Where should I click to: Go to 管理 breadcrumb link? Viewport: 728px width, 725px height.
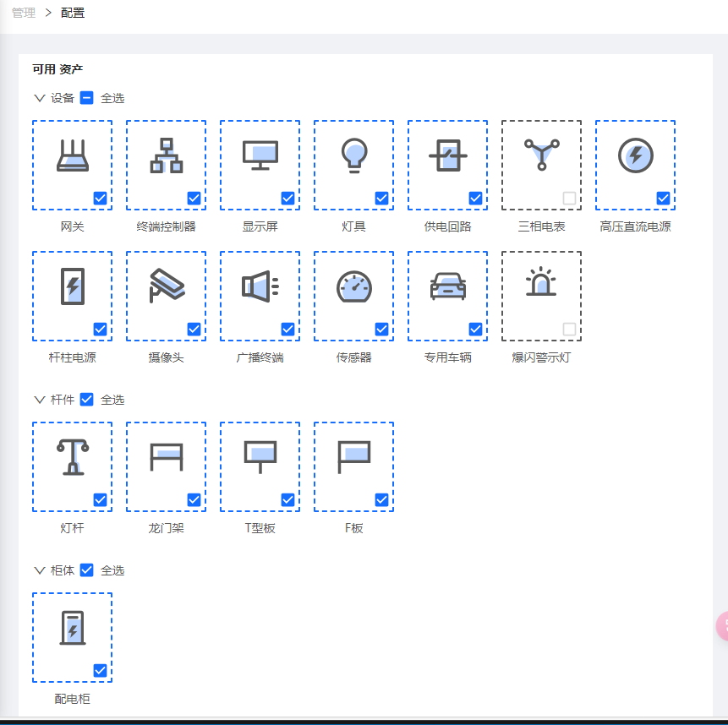[24, 13]
